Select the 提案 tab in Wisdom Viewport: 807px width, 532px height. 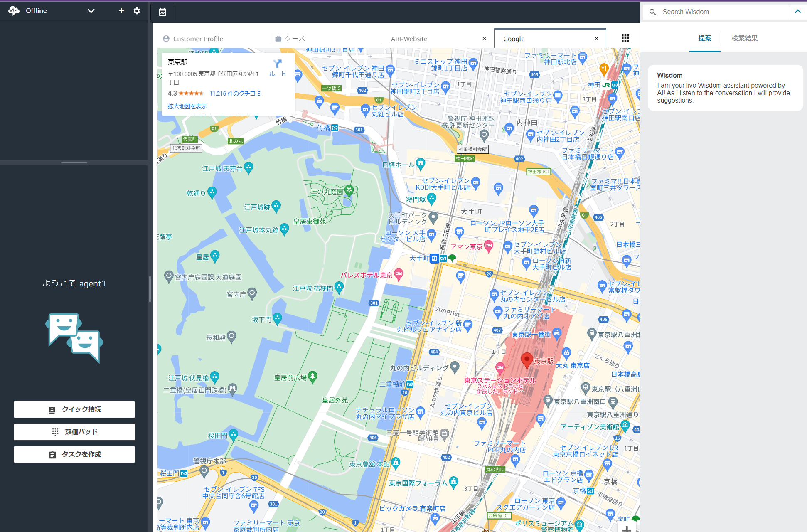(x=704, y=38)
